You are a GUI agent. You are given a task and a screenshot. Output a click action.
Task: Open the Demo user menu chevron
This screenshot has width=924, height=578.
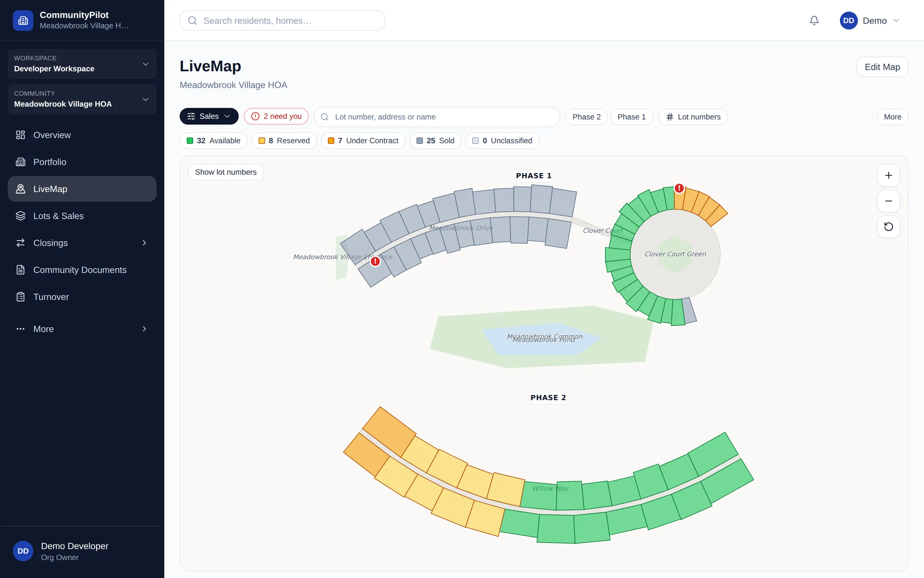click(896, 20)
